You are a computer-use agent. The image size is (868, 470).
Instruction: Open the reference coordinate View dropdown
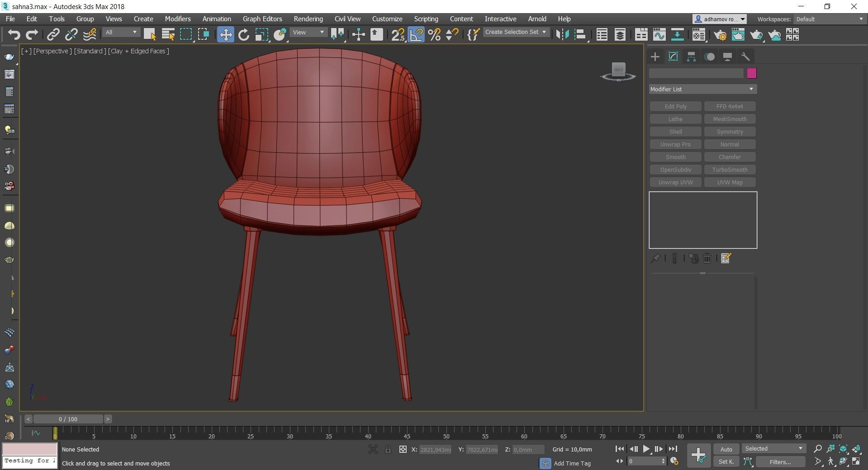[308, 32]
